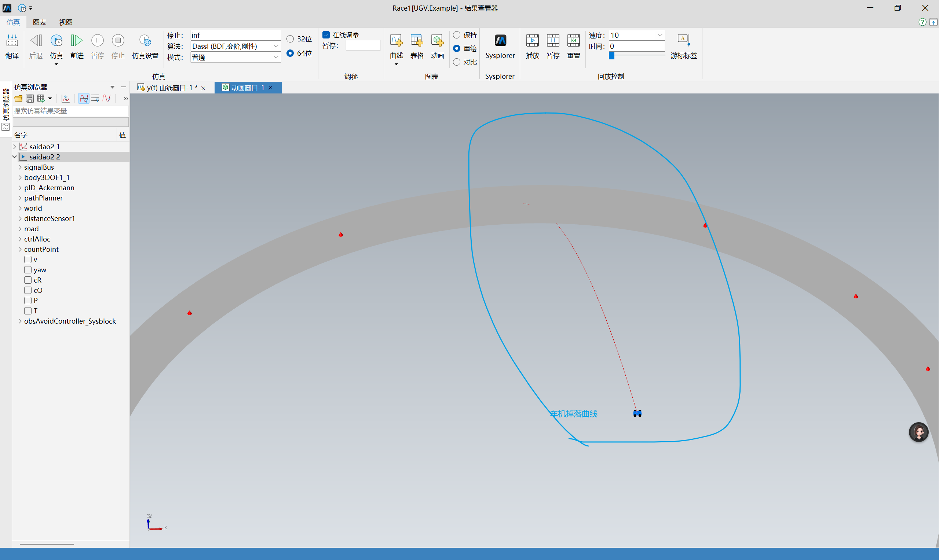Expand the pID_Ackermann node
The image size is (939, 560).
20,188
